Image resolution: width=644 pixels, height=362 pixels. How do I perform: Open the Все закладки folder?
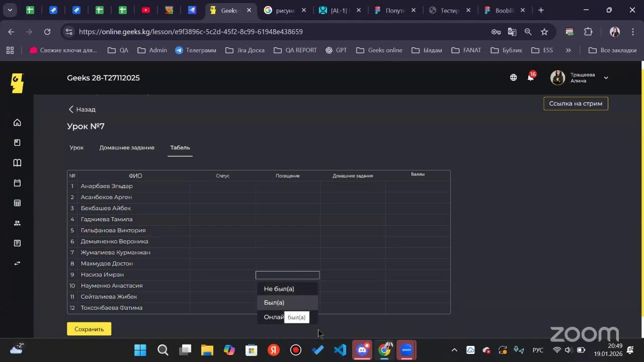(612, 50)
